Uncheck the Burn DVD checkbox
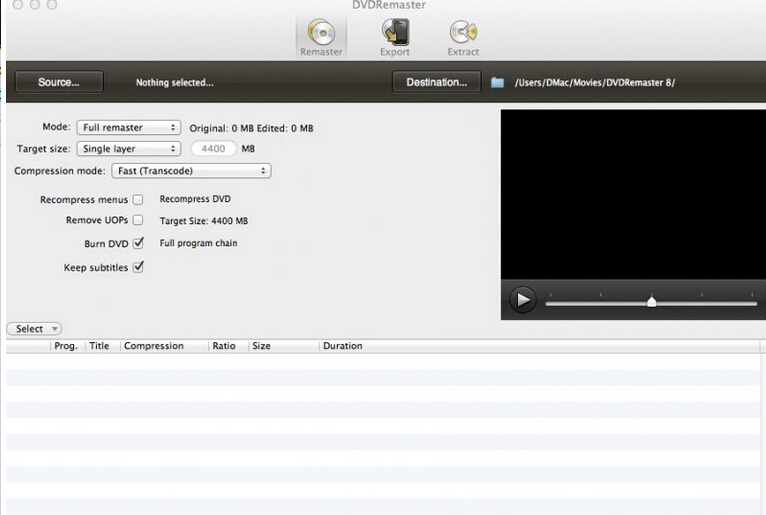Viewport: 766px width, 515px height. coord(138,243)
